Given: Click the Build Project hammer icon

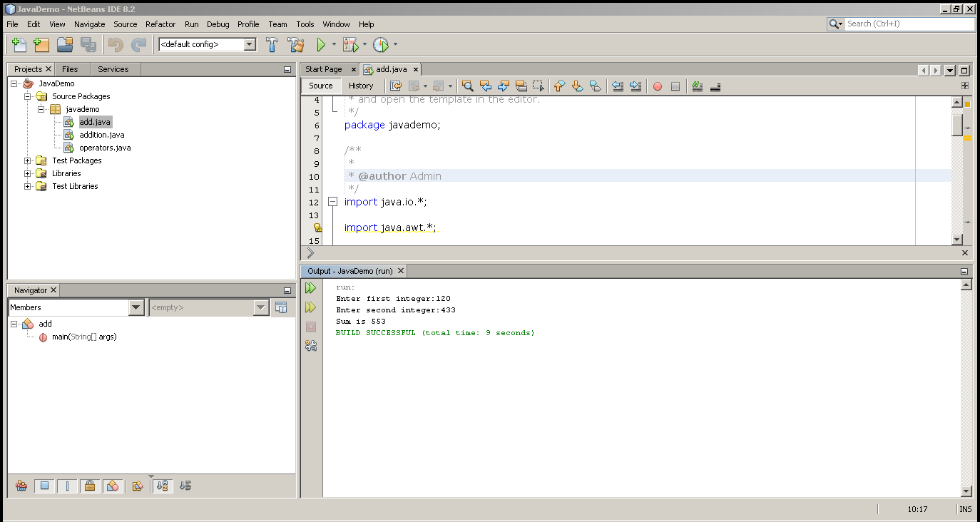Looking at the screenshot, I should (272, 44).
